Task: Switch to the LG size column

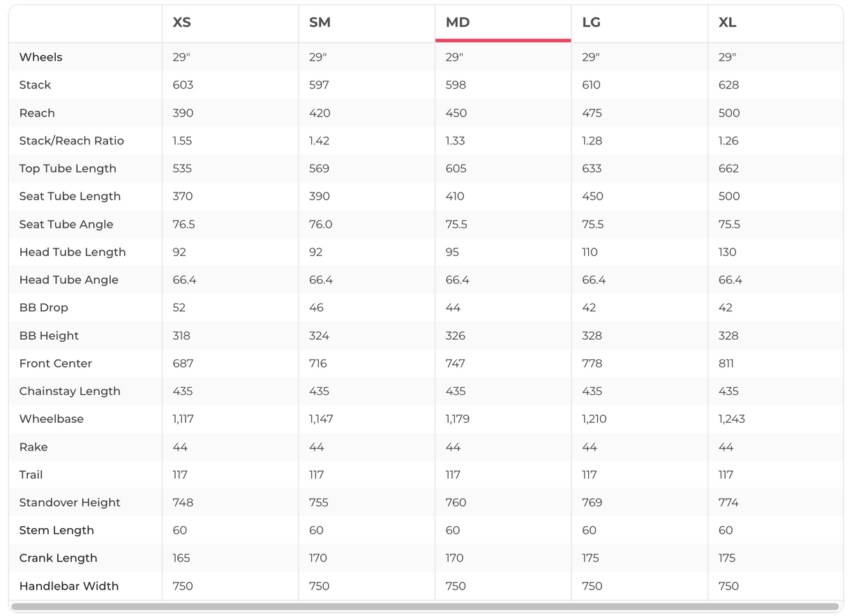Action: click(591, 22)
